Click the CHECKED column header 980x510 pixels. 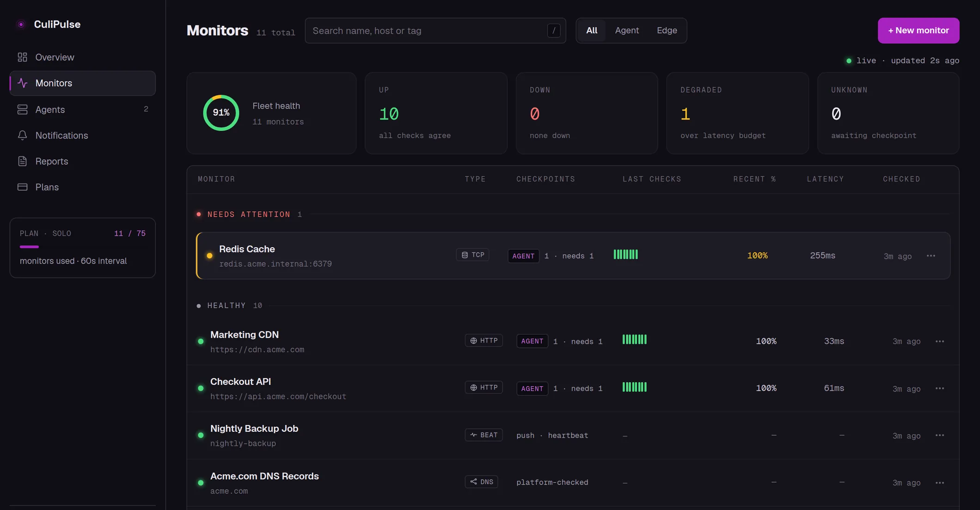(x=901, y=179)
